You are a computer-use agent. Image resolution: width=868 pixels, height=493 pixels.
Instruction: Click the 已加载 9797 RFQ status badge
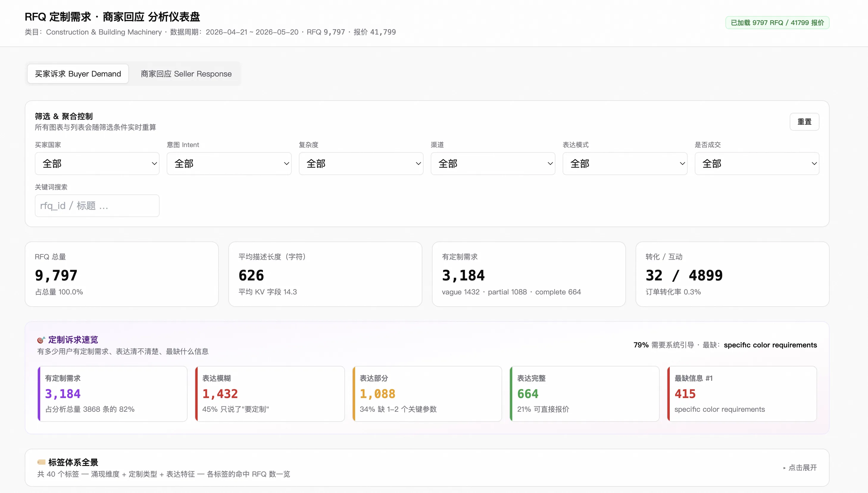(777, 23)
